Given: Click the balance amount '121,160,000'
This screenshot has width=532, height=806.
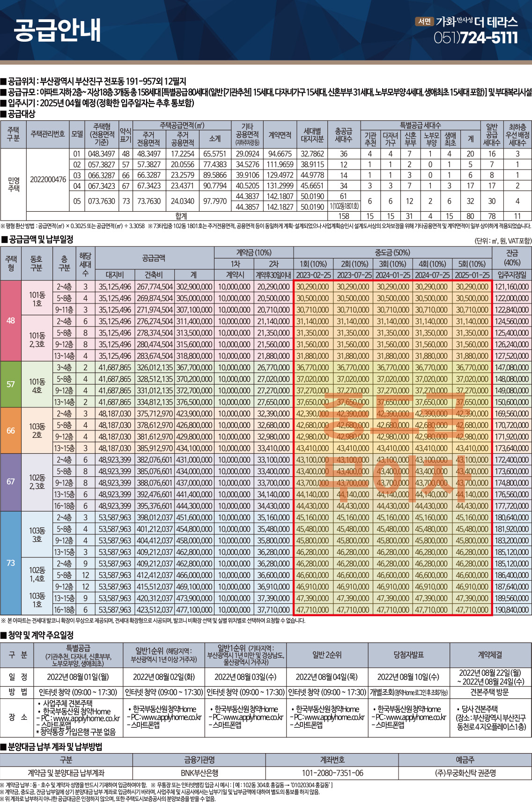Looking at the screenshot, I should point(512,287).
